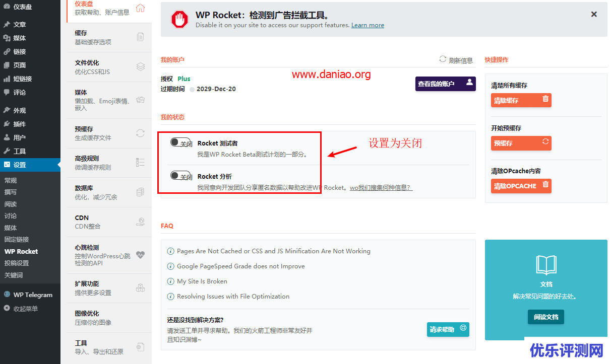
Task: Click the pages icon beside 页面
Action: (7, 65)
